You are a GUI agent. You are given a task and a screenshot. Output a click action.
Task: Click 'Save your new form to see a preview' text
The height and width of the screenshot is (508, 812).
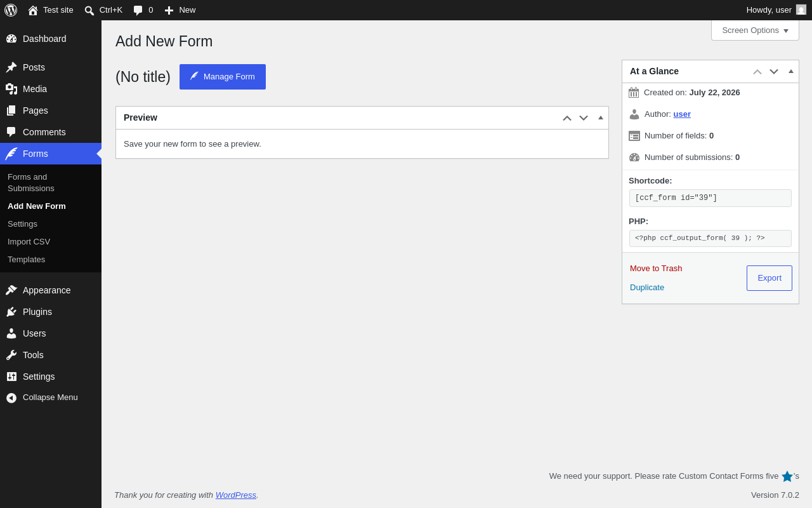pos(192,144)
